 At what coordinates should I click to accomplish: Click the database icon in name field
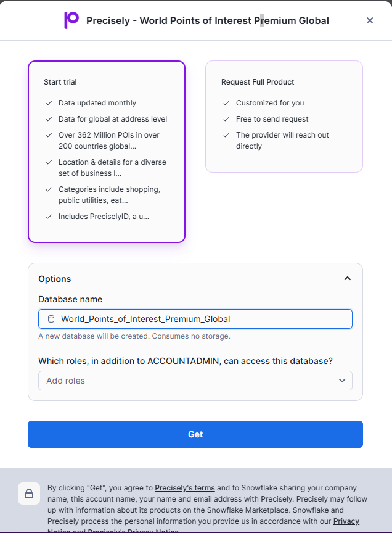pos(51,319)
